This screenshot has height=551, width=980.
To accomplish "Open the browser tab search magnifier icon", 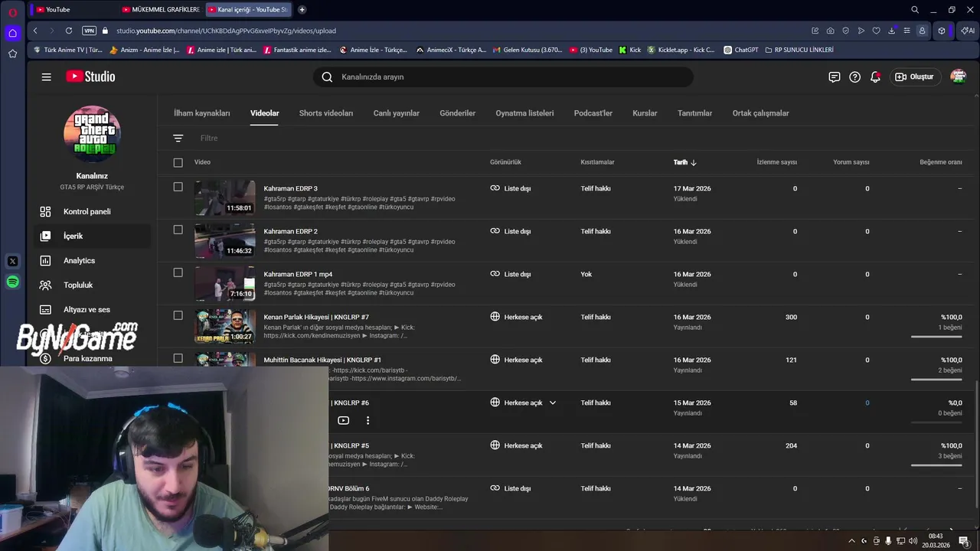I will pyautogui.click(x=915, y=9).
